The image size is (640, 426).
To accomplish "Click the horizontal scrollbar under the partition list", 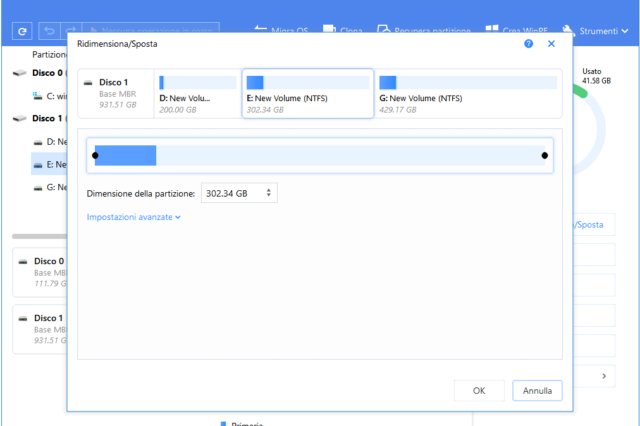I will tap(40, 236).
